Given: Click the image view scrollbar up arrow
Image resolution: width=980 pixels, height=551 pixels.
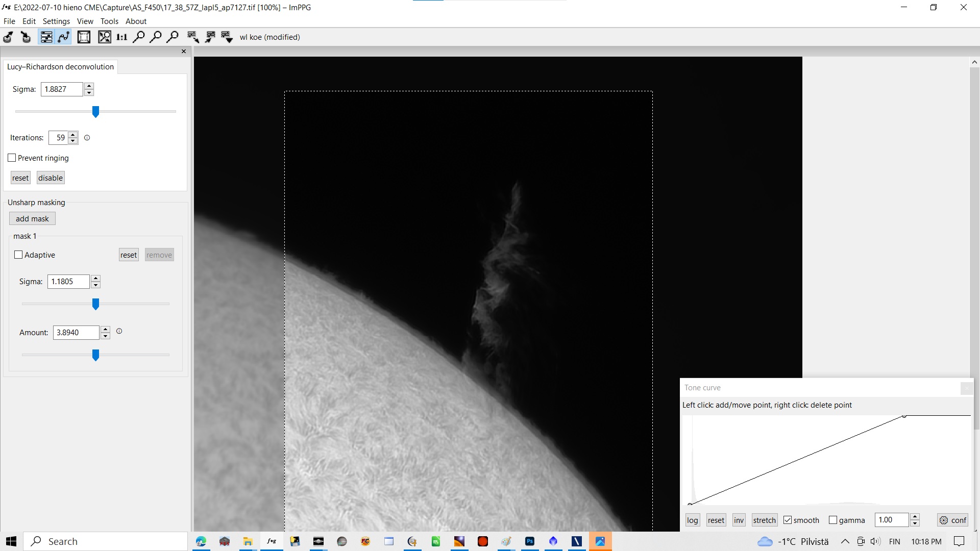Looking at the screenshot, I should [x=974, y=62].
